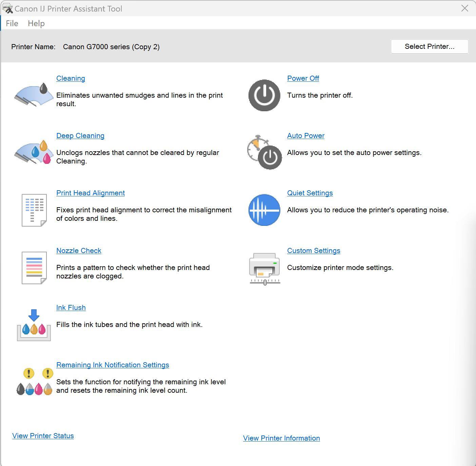Open the View Printer Information link
This screenshot has width=476, height=466.
(x=281, y=438)
